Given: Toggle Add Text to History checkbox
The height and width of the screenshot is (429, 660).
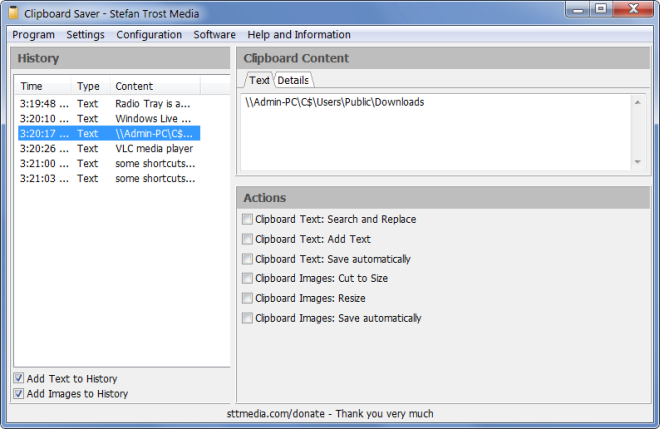Looking at the screenshot, I should point(19,378).
